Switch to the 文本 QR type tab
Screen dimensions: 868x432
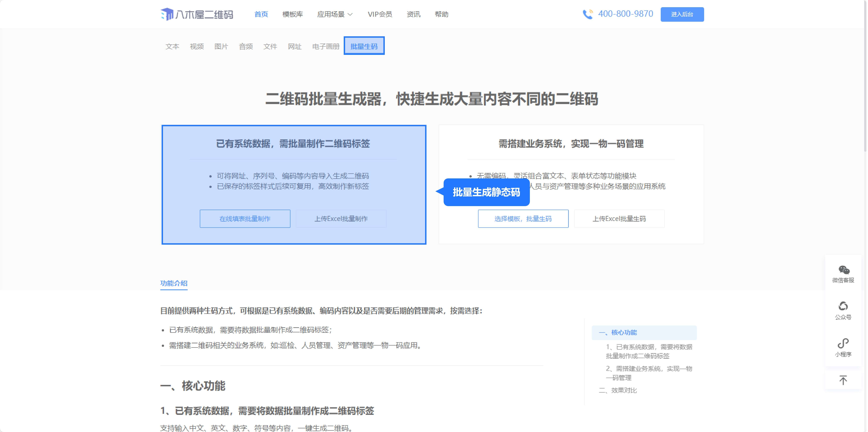(x=172, y=46)
